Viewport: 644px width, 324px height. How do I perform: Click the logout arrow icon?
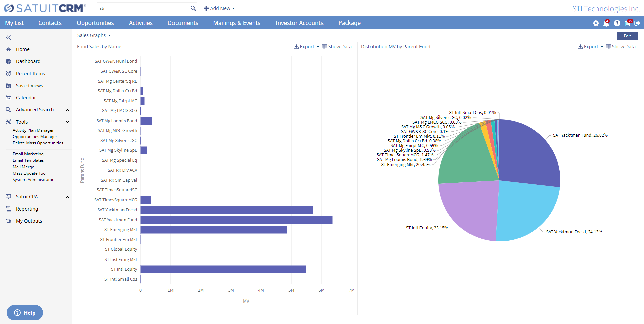(x=637, y=23)
